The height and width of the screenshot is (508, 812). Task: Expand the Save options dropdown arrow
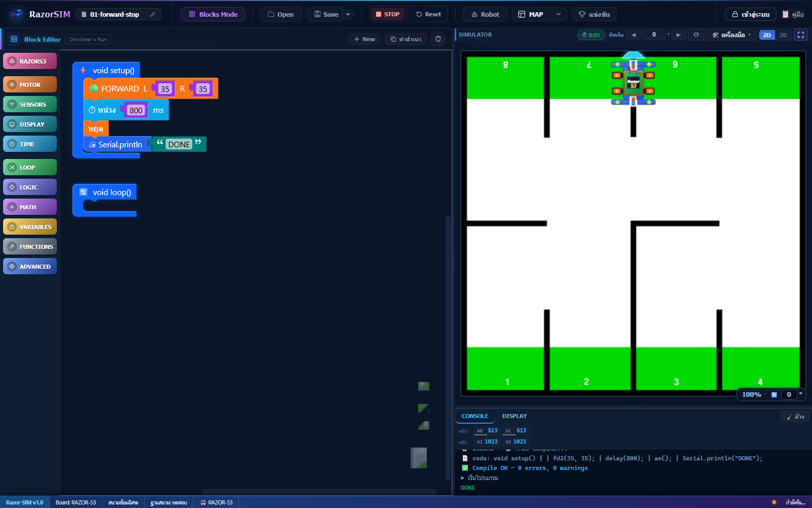coord(348,14)
